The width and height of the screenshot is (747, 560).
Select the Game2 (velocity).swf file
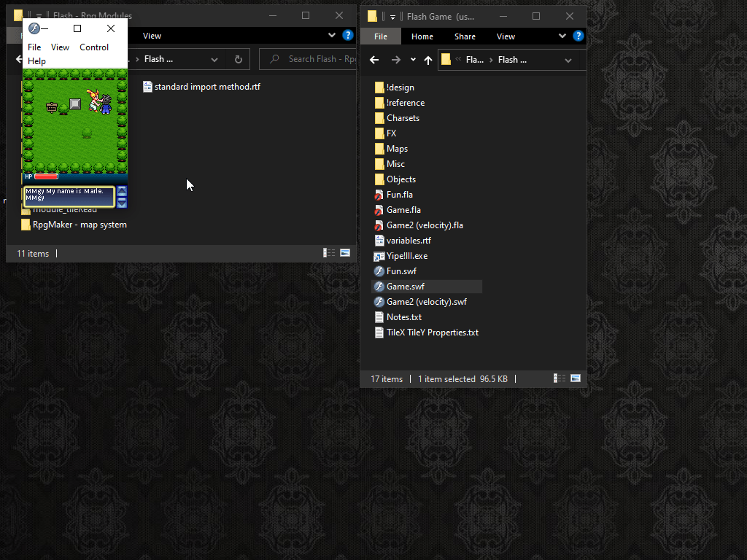[x=426, y=302]
